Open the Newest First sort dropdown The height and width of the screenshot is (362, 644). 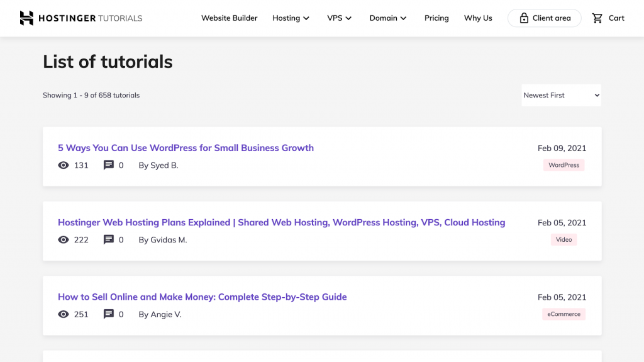pyautogui.click(x=561, y=95)
